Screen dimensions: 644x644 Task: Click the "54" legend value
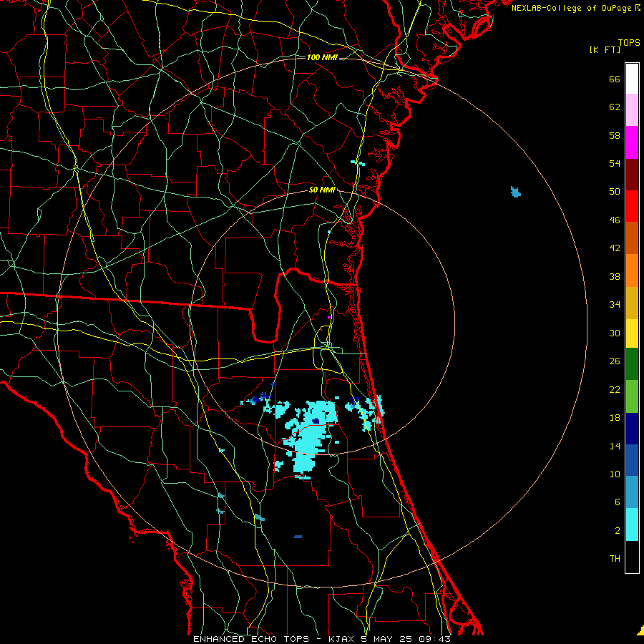615,163
